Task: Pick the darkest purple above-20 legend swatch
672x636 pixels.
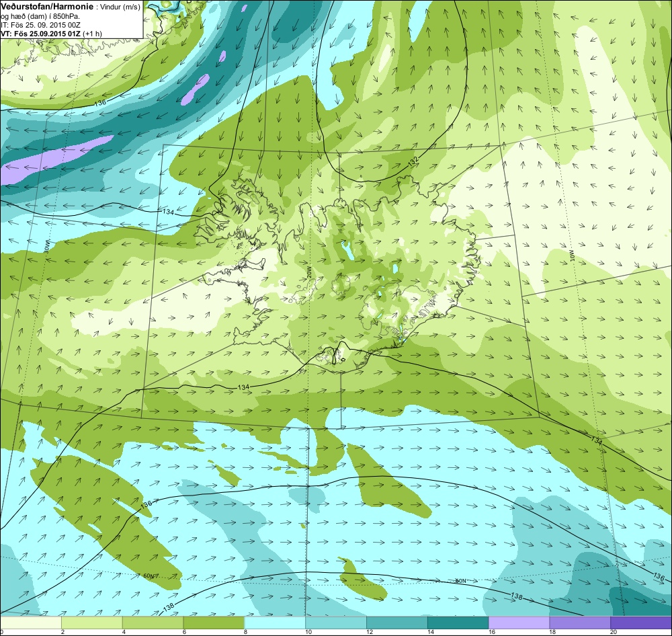Action: 640,623
